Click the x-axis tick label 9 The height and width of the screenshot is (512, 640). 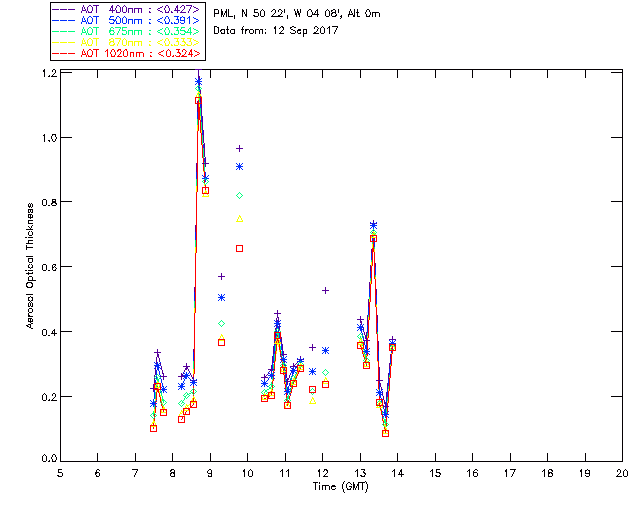210,473
